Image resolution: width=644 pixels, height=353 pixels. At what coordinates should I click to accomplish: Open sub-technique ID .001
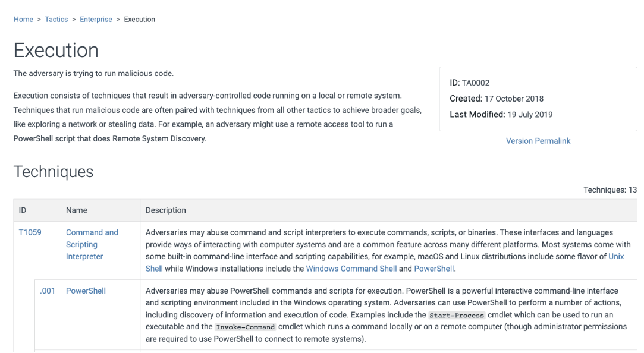(x=48, y=291)
